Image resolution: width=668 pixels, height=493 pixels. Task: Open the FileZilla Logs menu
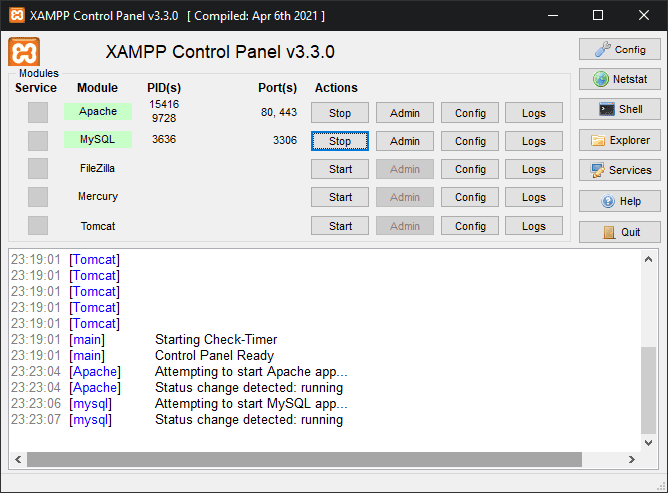tap(534, 169)
